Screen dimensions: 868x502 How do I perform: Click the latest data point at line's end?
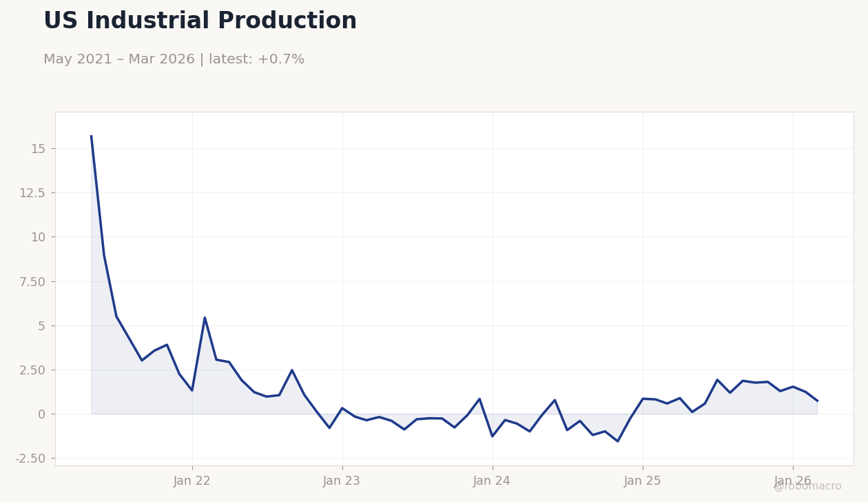(x=817, y=401)
